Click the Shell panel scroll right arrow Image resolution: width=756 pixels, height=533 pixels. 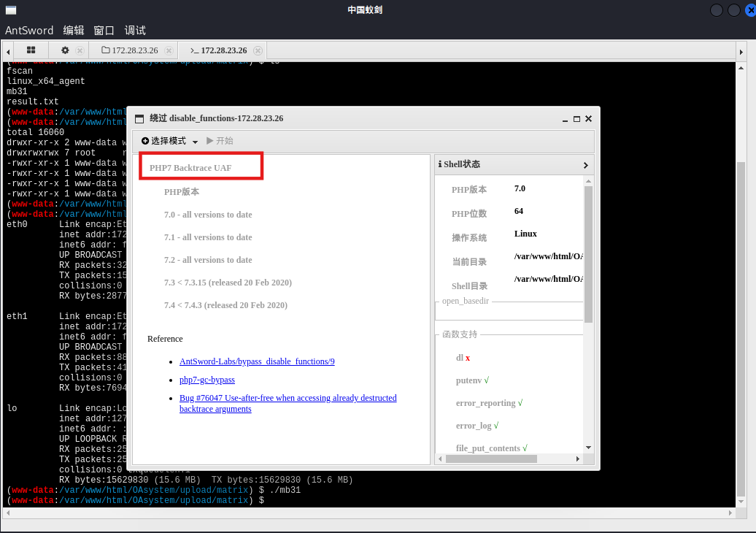pyautogui.click(x=578, y=459)
